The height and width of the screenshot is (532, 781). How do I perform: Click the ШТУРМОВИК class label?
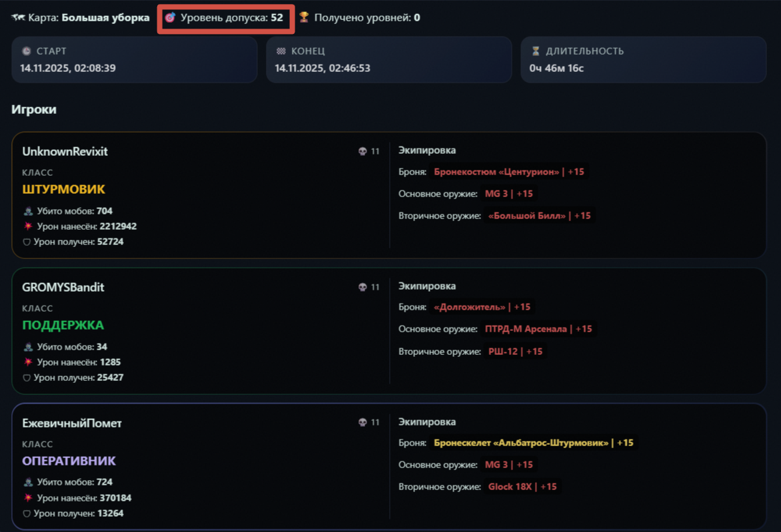coord(64,190)
